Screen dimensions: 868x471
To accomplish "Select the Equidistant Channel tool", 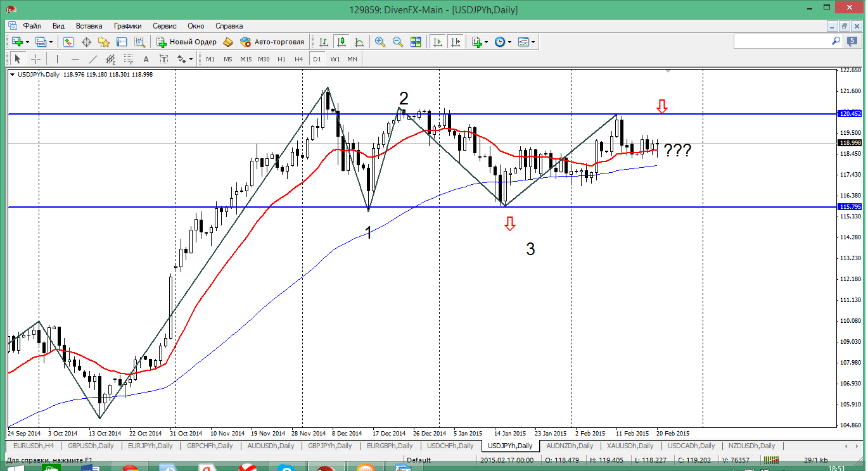I will click(111, 59).
